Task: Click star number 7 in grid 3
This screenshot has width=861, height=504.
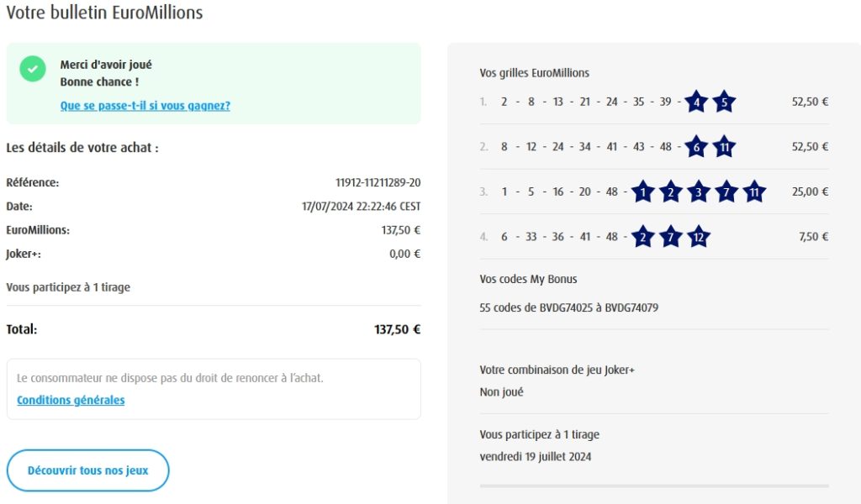Action: 726,192
